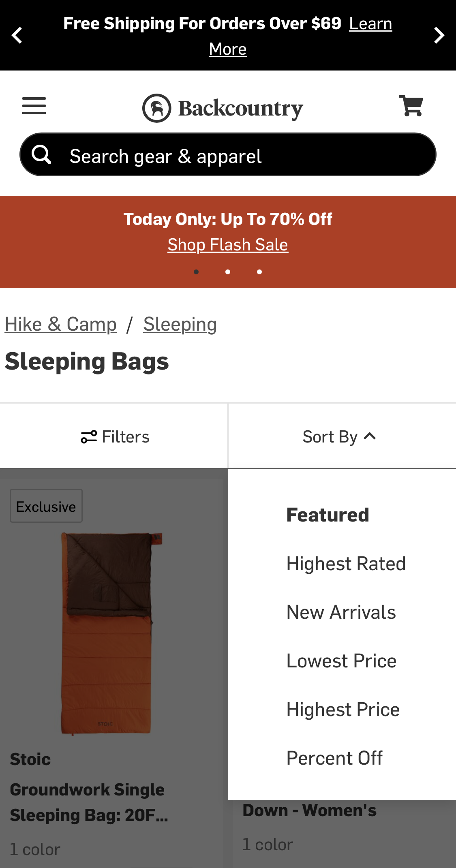This screenshot has height=868, width=456.
Task: Click the search magnifying glass icon
Action: pos(41,154)
